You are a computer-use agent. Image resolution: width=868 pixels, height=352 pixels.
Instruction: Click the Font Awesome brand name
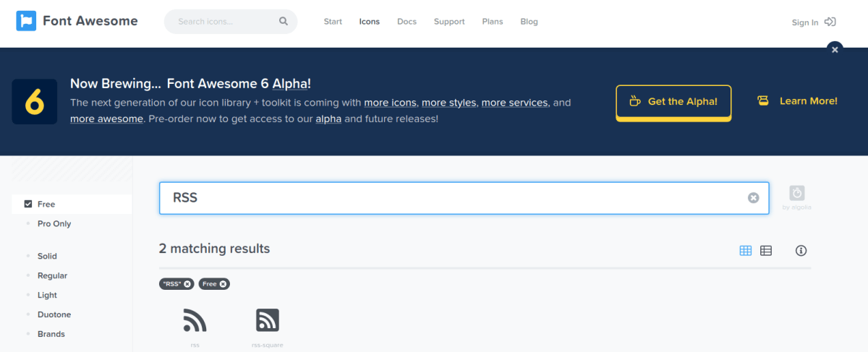click(x=90, y=21)
